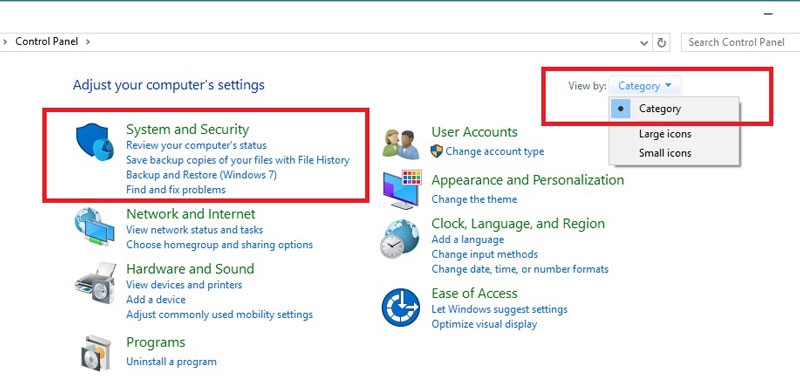
Task: Open Ease of Access heading
Action: [x=474, y=293]
